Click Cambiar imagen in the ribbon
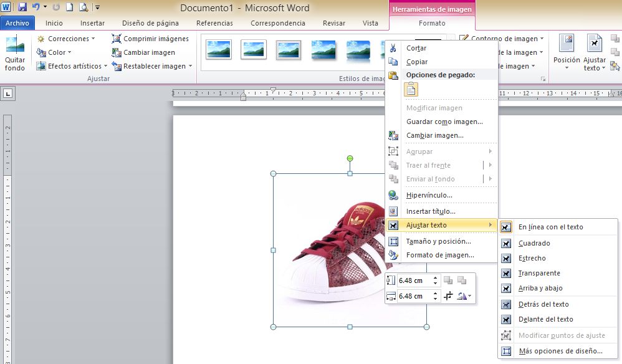The image size is (622, 364). (148, 52)
